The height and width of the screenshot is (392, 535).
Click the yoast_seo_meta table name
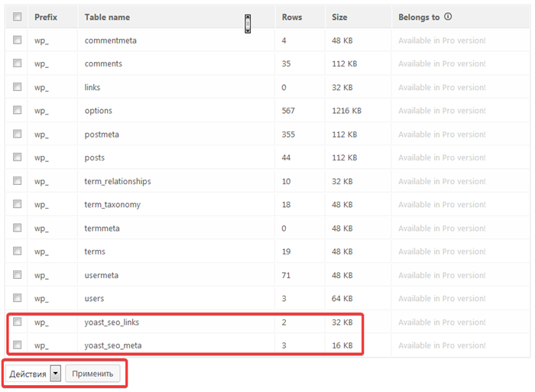tap(113, 345)
